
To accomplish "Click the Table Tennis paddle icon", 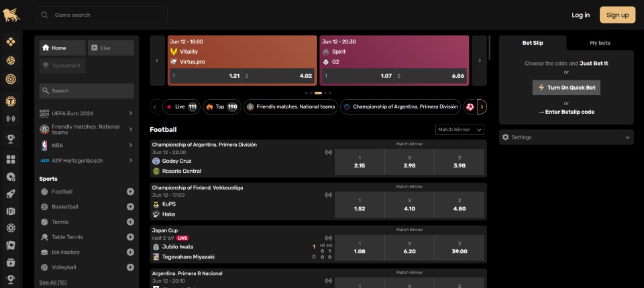I will [x=44, y=237].
